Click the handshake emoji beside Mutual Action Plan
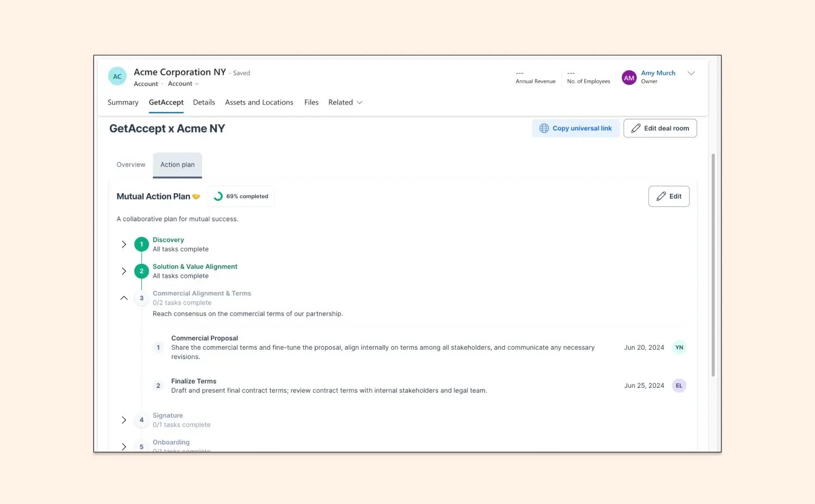 pyautogui.click(x=196, y=197)
